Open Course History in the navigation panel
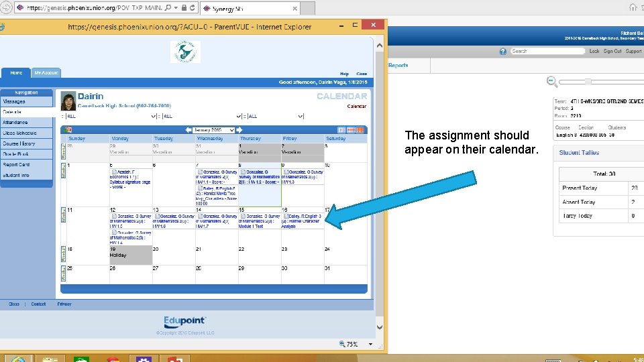Image resolution: width=644 pixels, height=362 pixels. (x=27, y=143)
